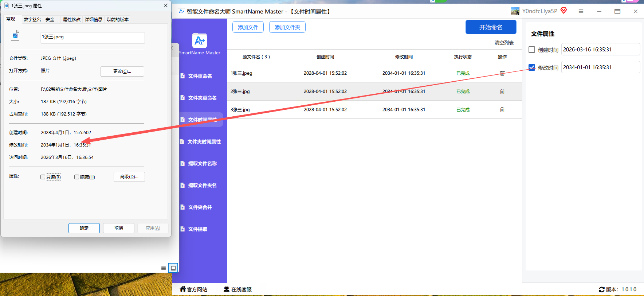644x296 pixels.
Task: Click the user avatar picture
Action: [515, 11]
